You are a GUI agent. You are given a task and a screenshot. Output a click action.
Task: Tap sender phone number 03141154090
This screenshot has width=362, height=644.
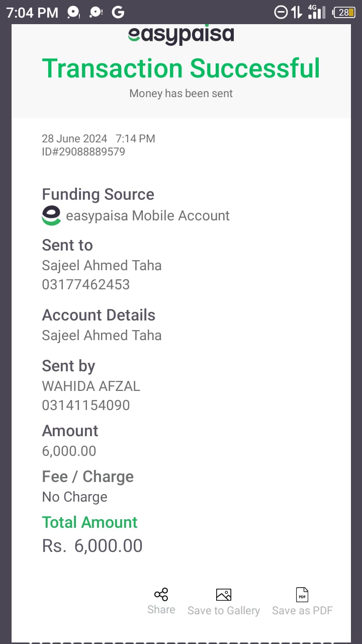86,405
